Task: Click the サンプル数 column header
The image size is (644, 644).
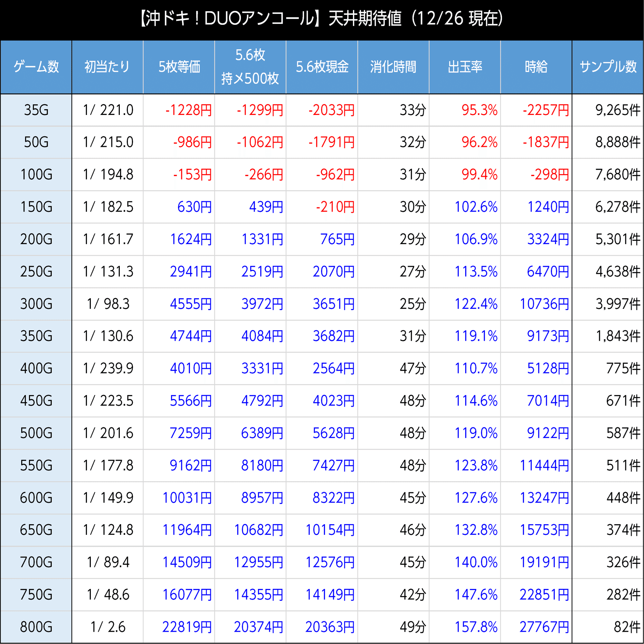Action: 608,67
